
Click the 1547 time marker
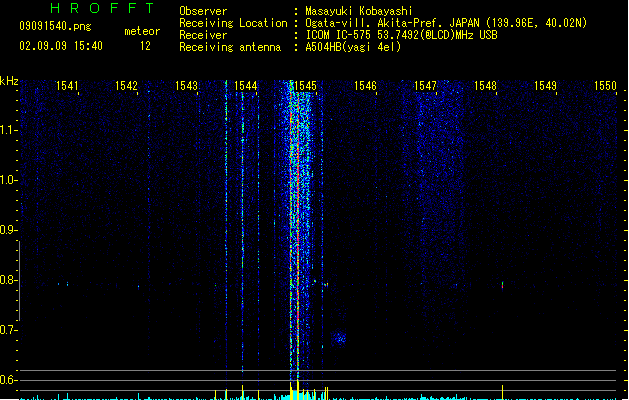coord(425,86)
